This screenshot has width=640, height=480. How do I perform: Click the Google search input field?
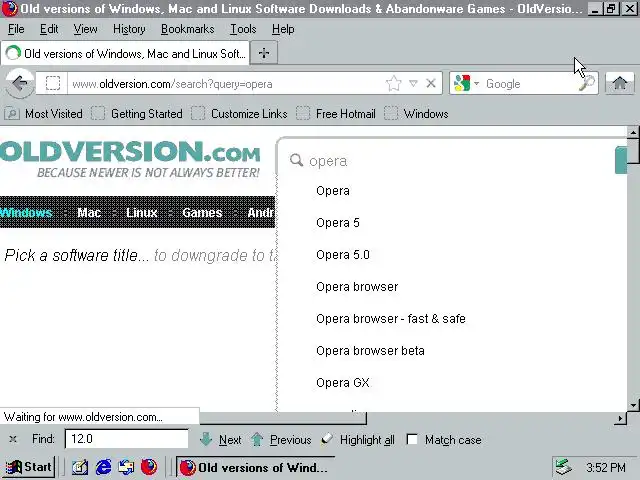click(x=530, y=84)
